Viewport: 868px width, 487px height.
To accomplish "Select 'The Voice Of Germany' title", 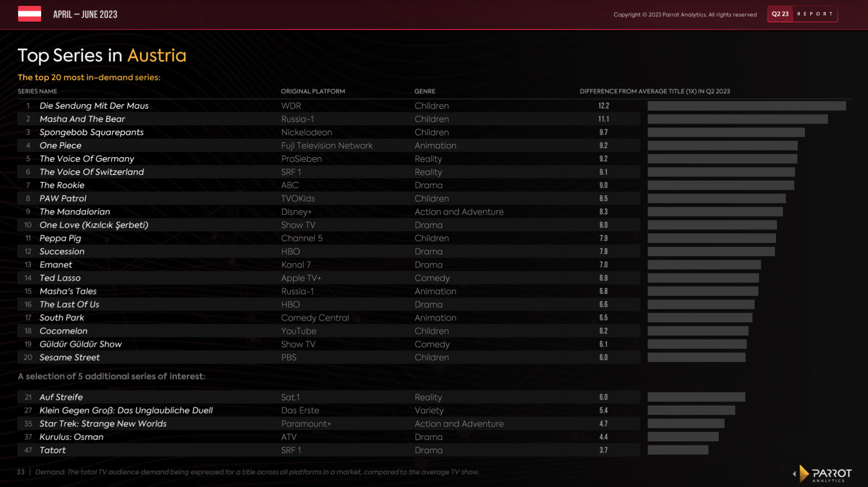I will (x=87, y=159).
